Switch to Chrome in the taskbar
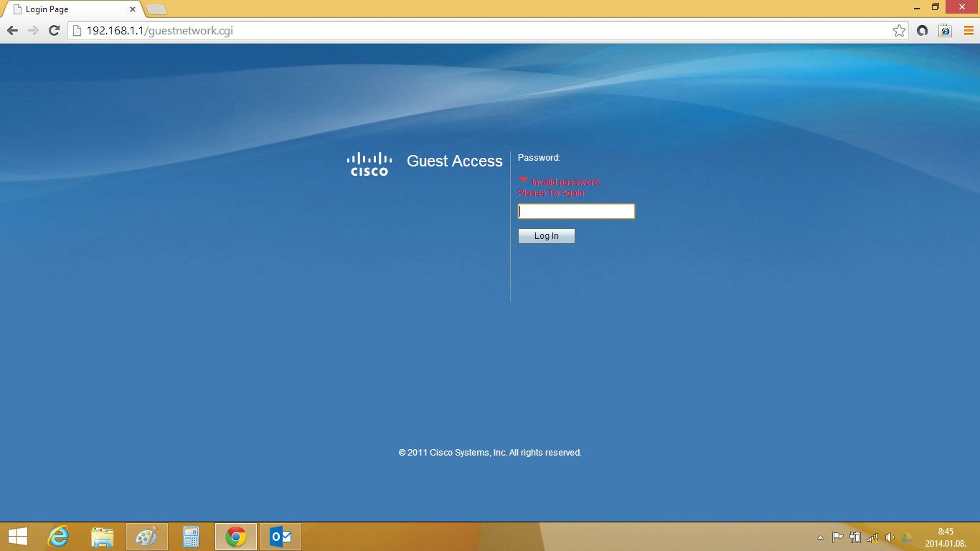 [x=236, y=537]
